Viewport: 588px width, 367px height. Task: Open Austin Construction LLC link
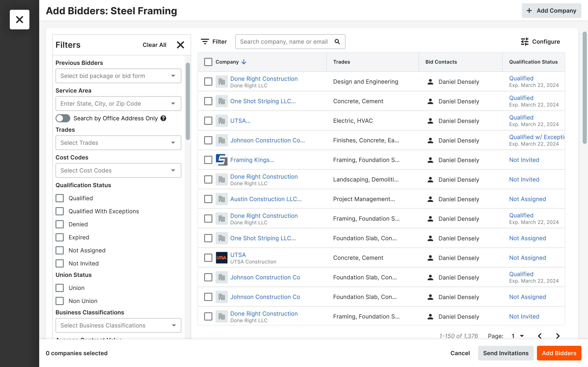[x=266, y=199]
